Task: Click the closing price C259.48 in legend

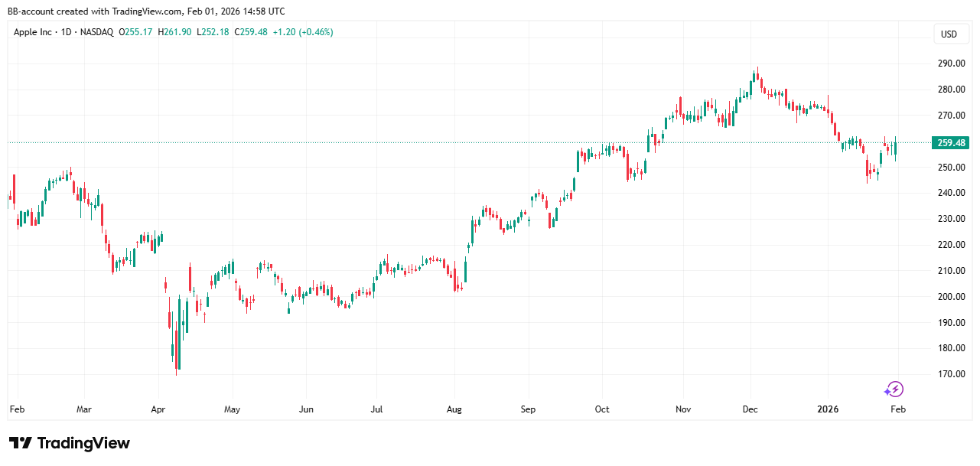Action: pos(250,32)
